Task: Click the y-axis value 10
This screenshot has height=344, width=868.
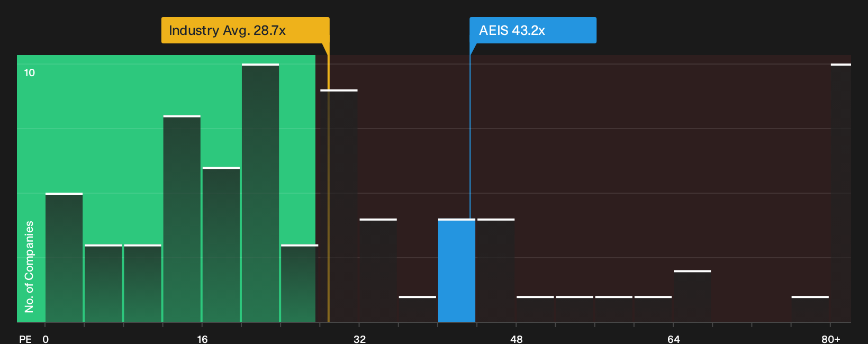Action: [x=30, y=73]
